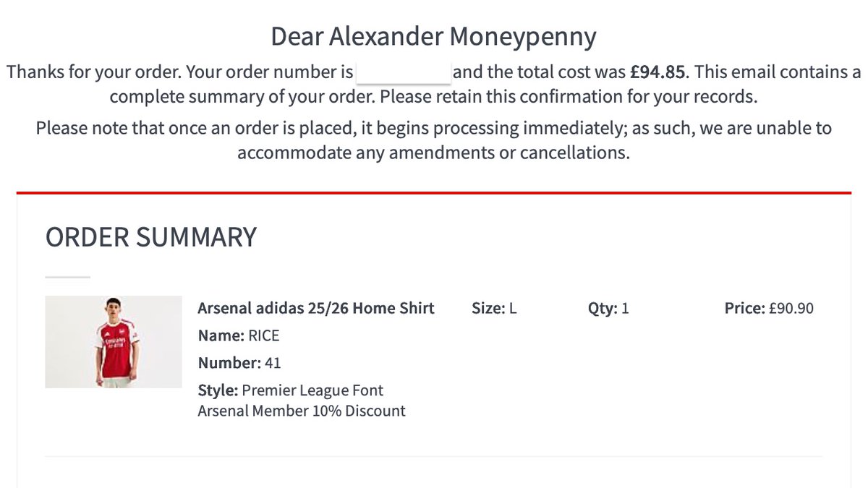Image resolution: width=868 pixels, height=488 pixels.
Task: Click the short grey underline below ORDER SUMMARY
Action: pos(68,277)
